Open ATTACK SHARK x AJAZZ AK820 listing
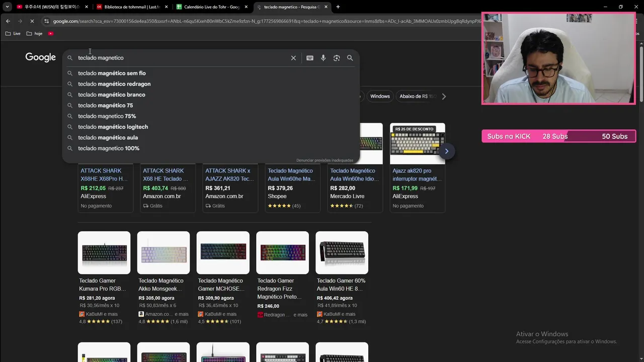This screenshot has width=644, height=362. (229, 174)
